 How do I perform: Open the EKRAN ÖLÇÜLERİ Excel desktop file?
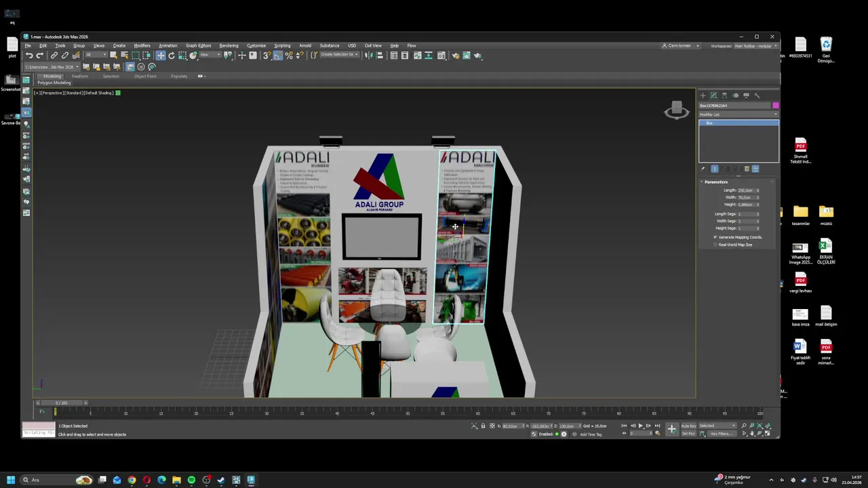pyautogui.click(x=826, y=251)
